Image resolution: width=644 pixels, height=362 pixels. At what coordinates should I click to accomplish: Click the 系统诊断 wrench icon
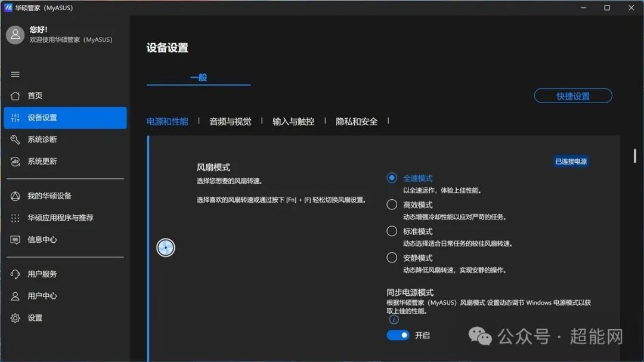pos(15,140)
